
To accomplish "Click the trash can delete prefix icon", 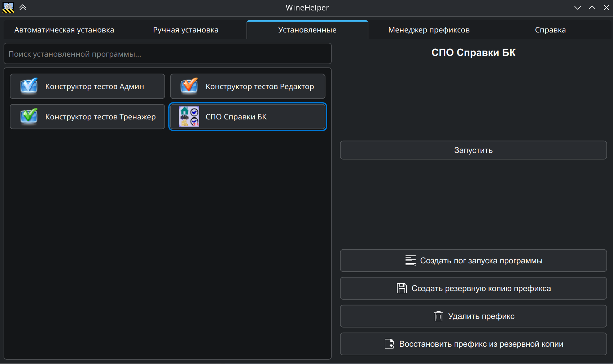I will click(x=438, y=316).
